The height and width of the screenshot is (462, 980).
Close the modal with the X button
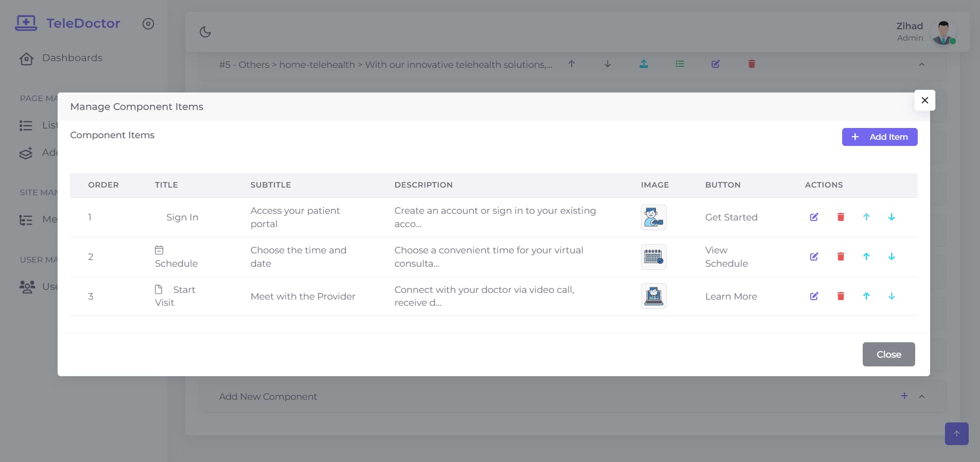click(x=924, y=100)
